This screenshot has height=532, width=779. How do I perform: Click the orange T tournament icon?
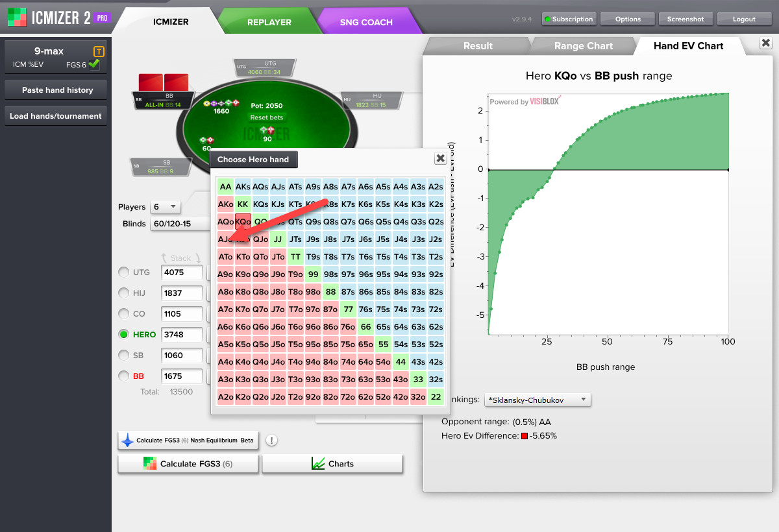(99, 52)
